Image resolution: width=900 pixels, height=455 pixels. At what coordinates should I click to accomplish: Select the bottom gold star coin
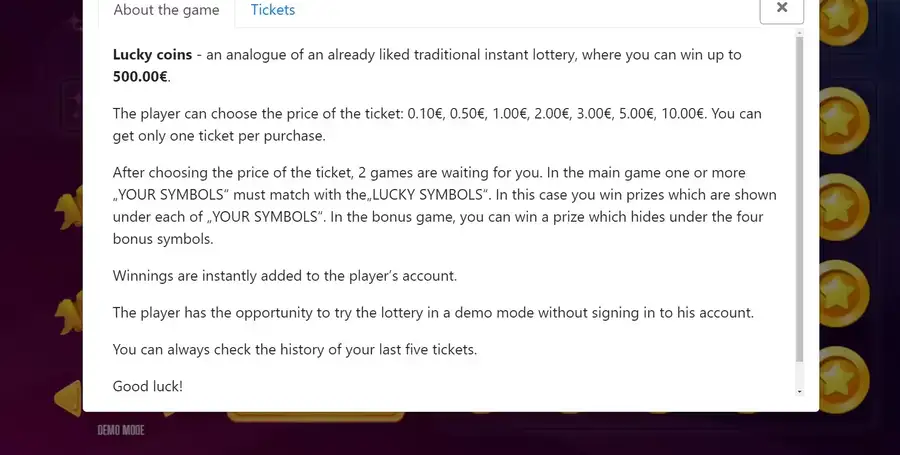click(x=844, y=380)
